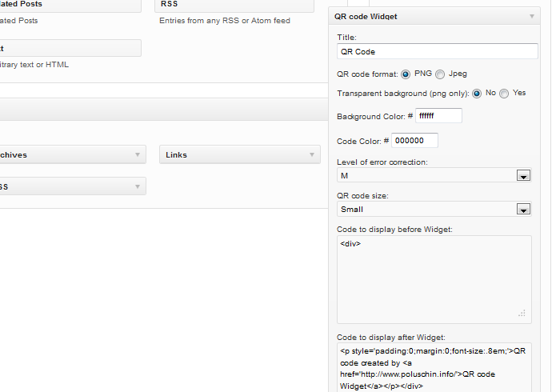The image size is (556, 392).
Task: Click the 'QR code format:' label
Action: 367,74
